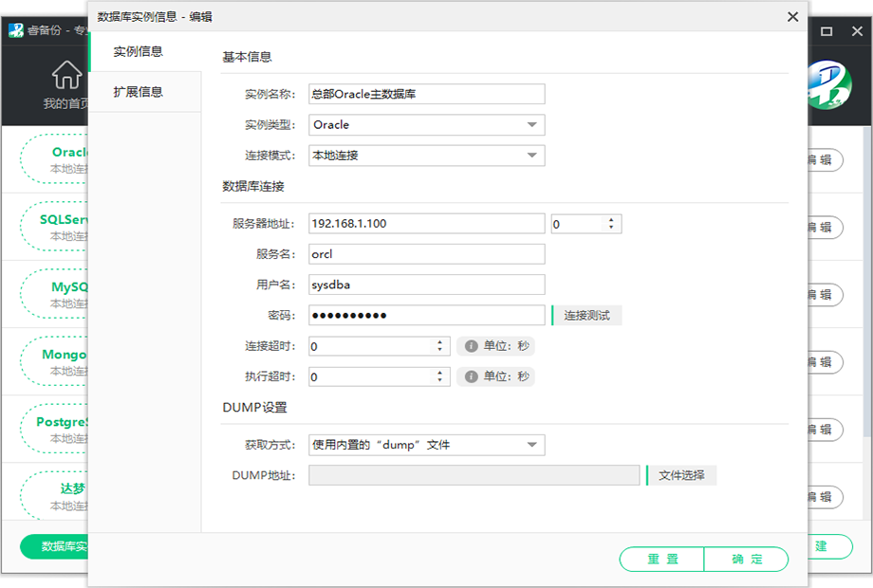Click 编辑 button on the PostgreSQL row
Screen dimensions: 873x588
pos(826,430)
